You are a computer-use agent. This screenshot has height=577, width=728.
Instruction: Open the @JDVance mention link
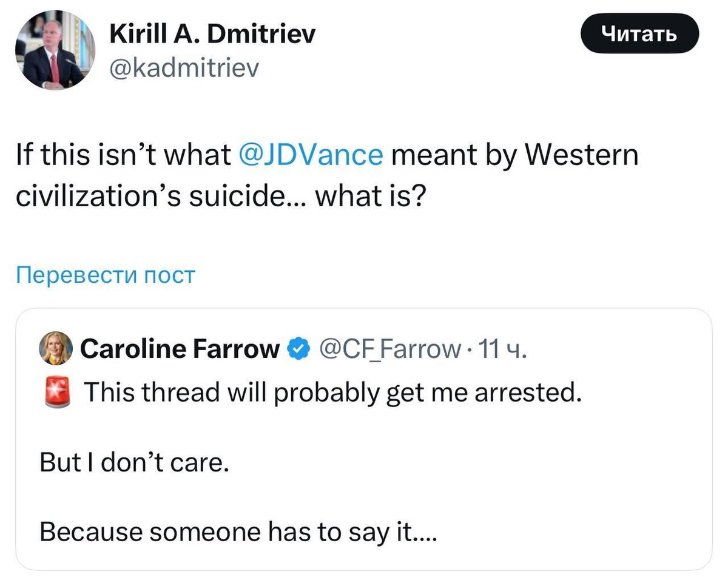308,156
